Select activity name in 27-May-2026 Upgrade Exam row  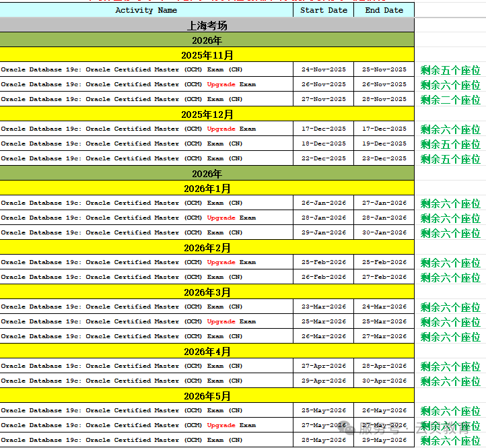(x=129, y=425)
